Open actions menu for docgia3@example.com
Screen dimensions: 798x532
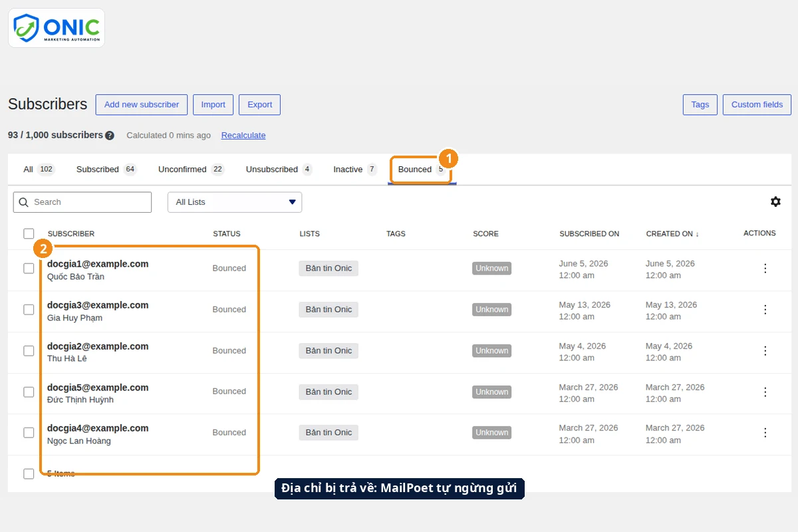765,310
